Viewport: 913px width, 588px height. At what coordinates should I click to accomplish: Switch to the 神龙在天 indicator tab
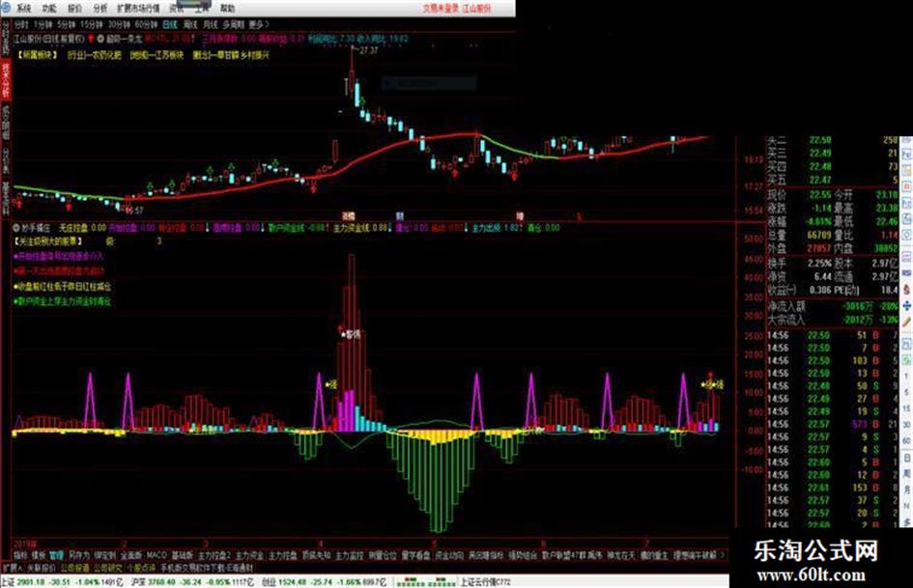(x=620, y=555)
